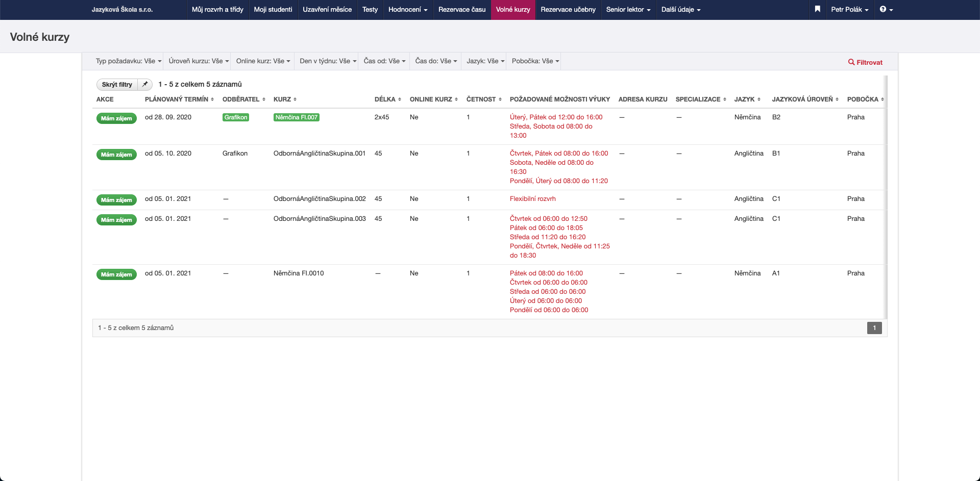Image resolution: width=980 pixels, height=481 pixels.
Task: Click the OdbornáAngličtinaSkupina.003 course name
Action: pos(320,218)
